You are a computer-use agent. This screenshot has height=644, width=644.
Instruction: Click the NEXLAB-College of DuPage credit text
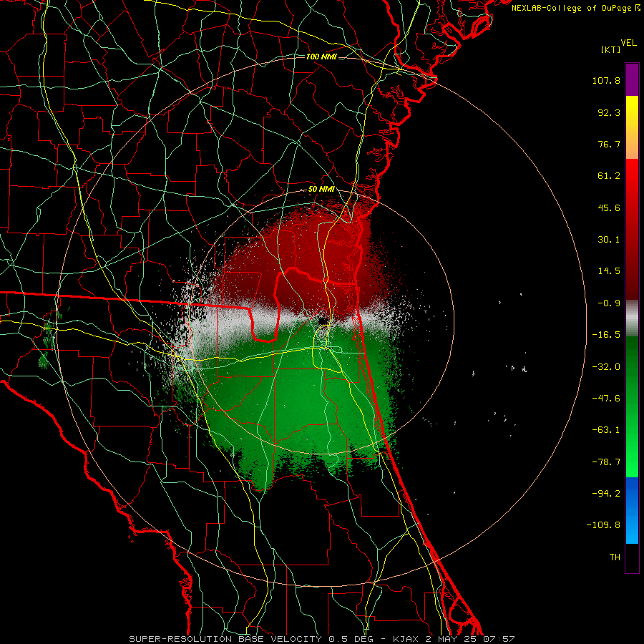(571, 8)
